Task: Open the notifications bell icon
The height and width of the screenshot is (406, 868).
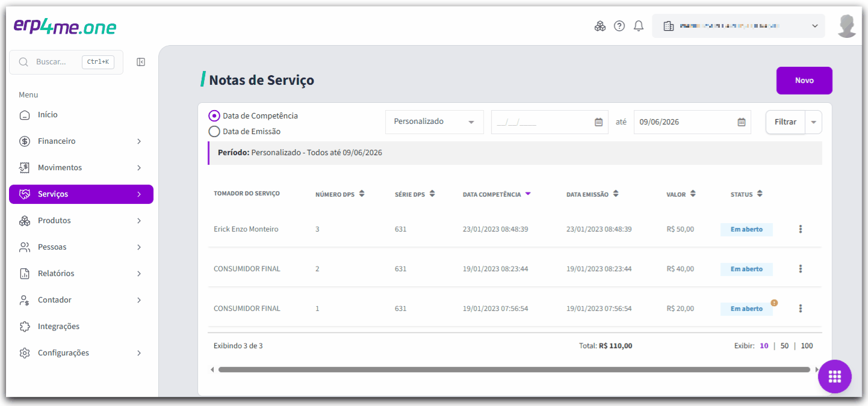Action: (x=639, y=26)
